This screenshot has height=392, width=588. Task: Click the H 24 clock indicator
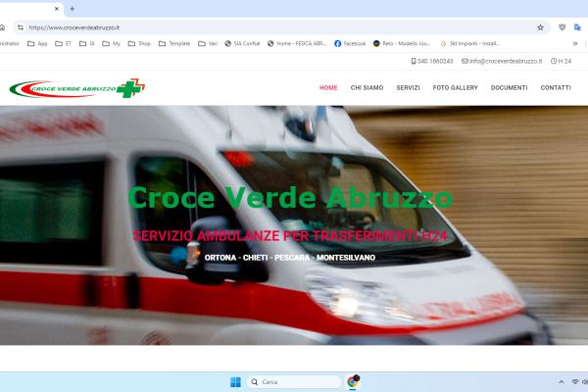tap(561, 61)
